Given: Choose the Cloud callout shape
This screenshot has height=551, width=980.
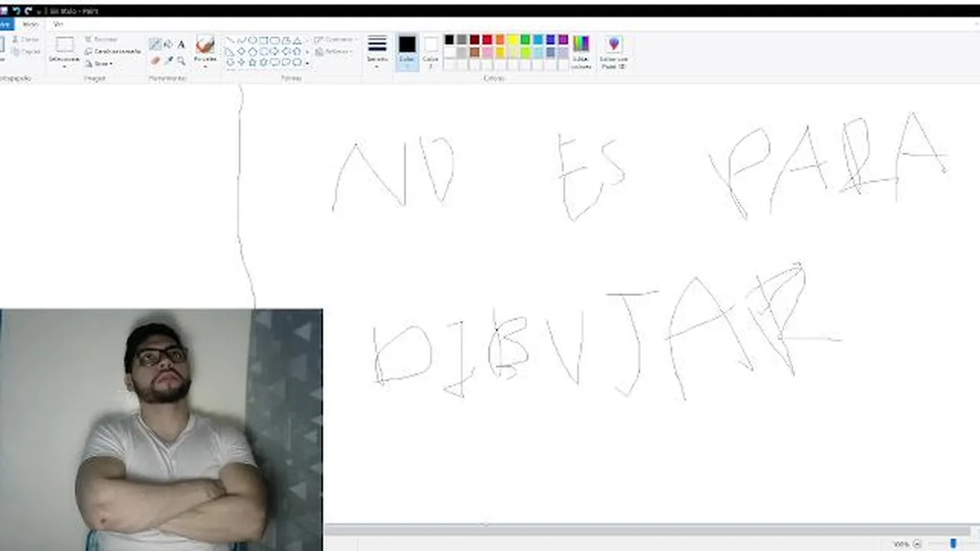Looking at the screenshot, I should pos(297,61).
